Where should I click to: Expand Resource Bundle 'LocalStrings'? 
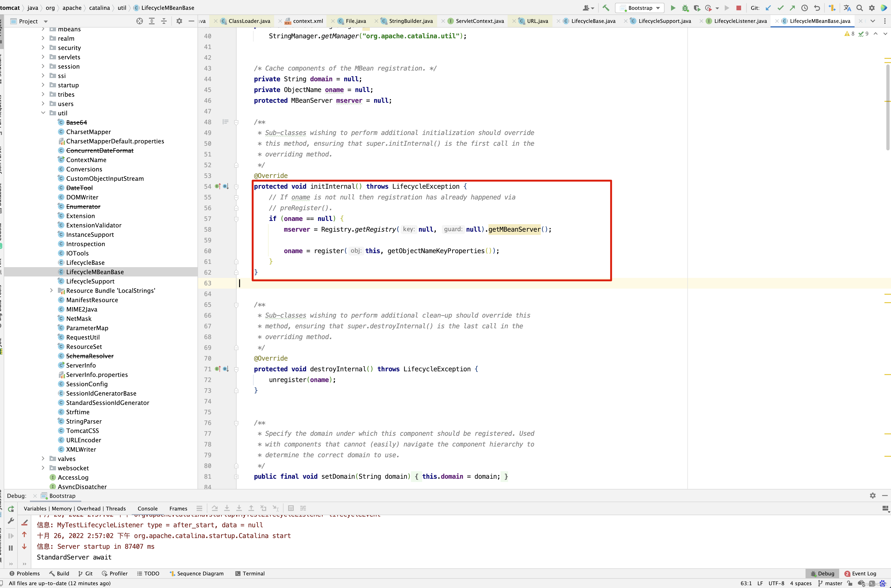[51, 290]
